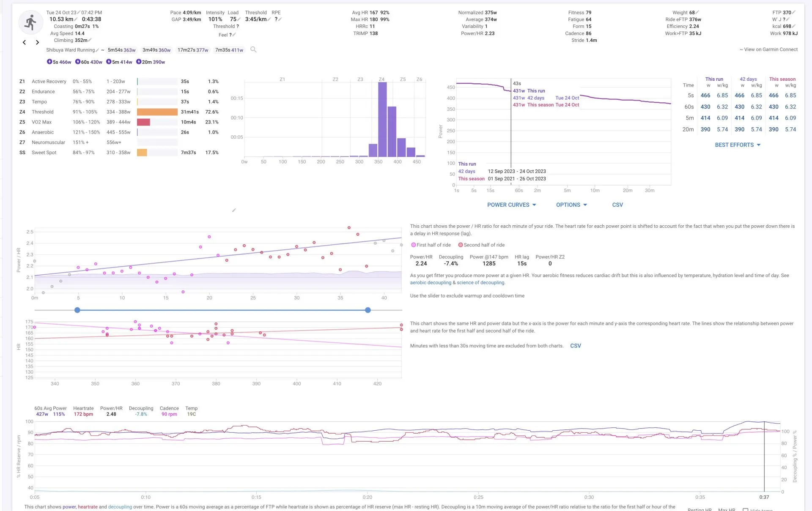Click the left warmup slider handle
The width and height of the screenshot is (812, 511).
click(x=77, y=310)
